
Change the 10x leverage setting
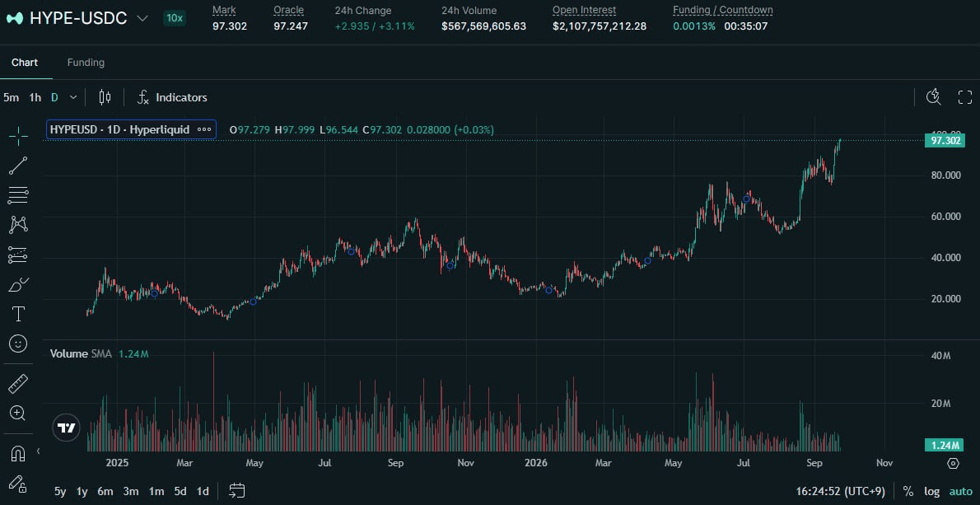click(174, 18)
